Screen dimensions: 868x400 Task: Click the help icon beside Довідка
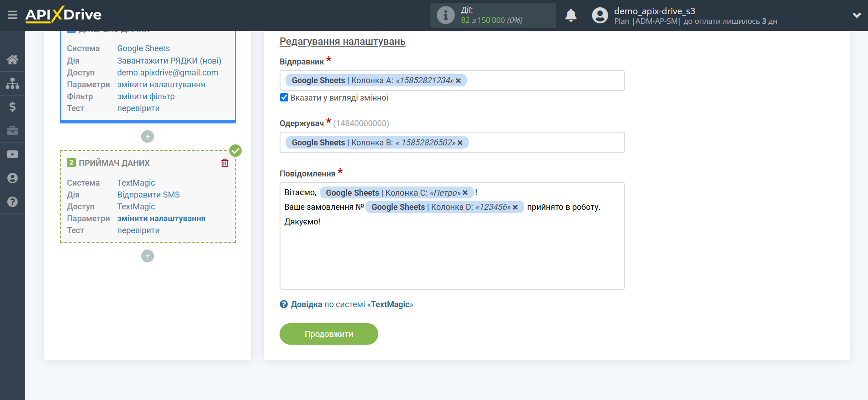coord(284,304)
